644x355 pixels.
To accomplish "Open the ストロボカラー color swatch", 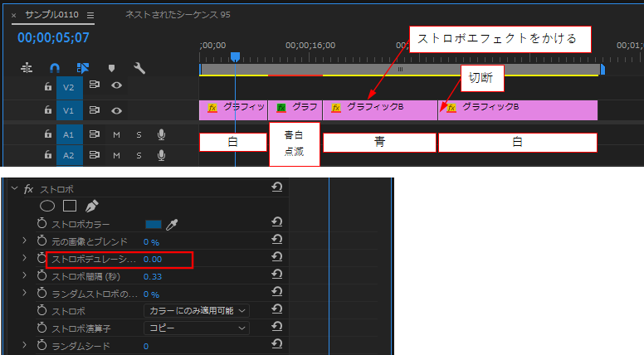I will click(154, 224).
